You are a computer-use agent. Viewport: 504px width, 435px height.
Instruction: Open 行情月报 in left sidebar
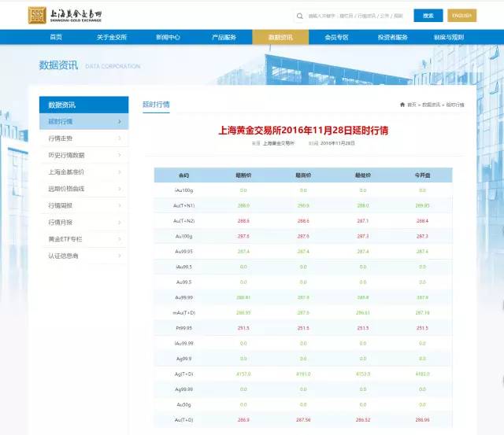(x=84, y=222)
